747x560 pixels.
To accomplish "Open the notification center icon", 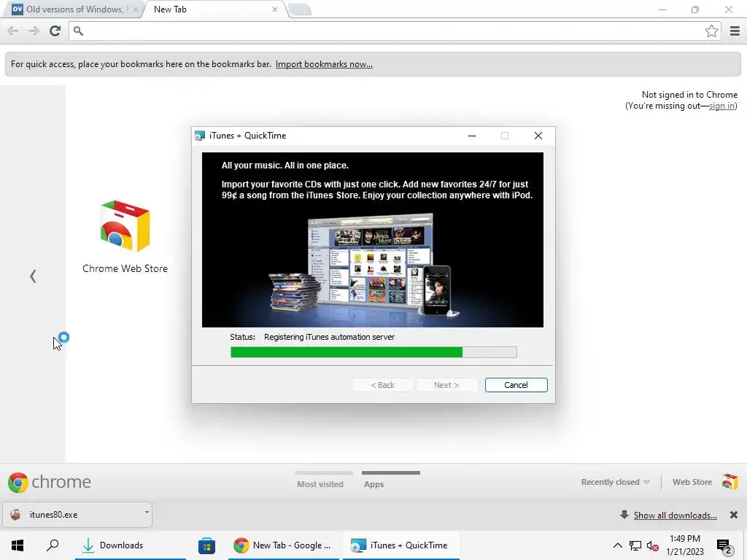I will tap(724, 547).
